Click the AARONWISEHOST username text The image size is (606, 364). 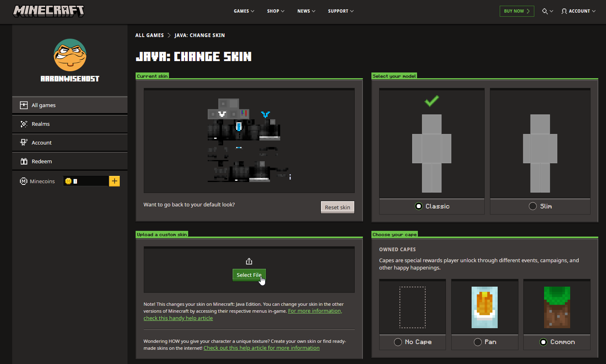(x=70, y=79)
